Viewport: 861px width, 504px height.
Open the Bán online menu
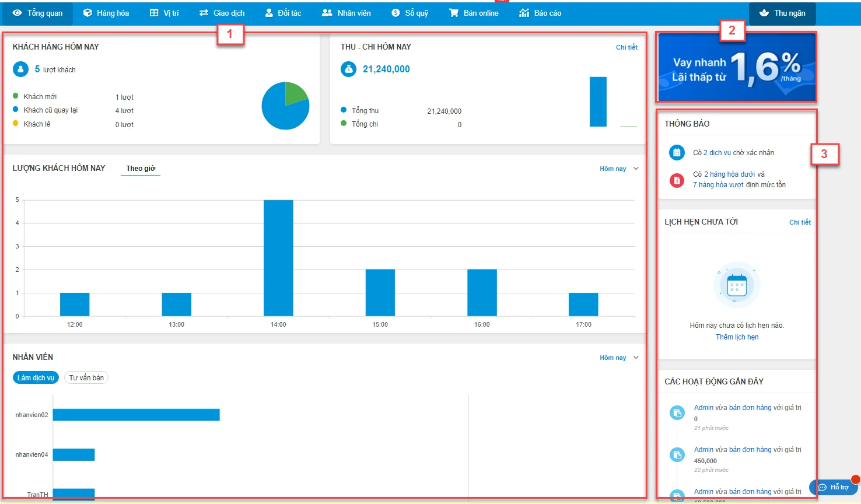(x=473, y=13)
